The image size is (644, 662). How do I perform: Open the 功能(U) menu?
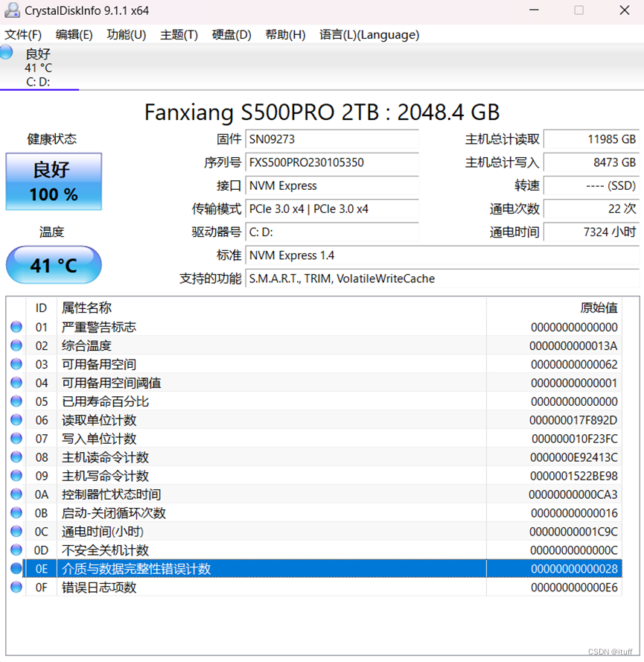coord(127,34)
